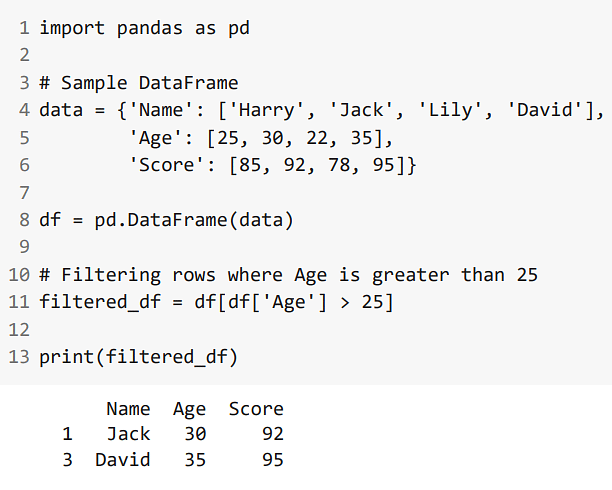Viewport: 612px width, 490px height.
Task: Click the David cell in the output table
Action: [x=123, y=460]
